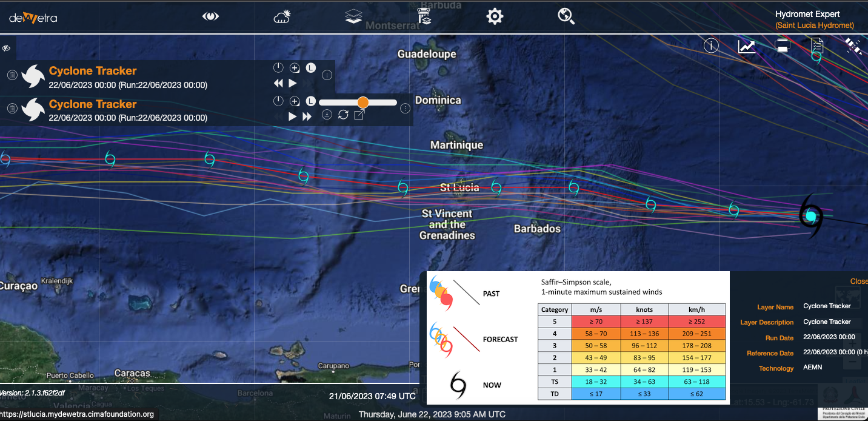Step back on first Cyclone Tracker layer
868x421 pixels.
coord(278,83)
